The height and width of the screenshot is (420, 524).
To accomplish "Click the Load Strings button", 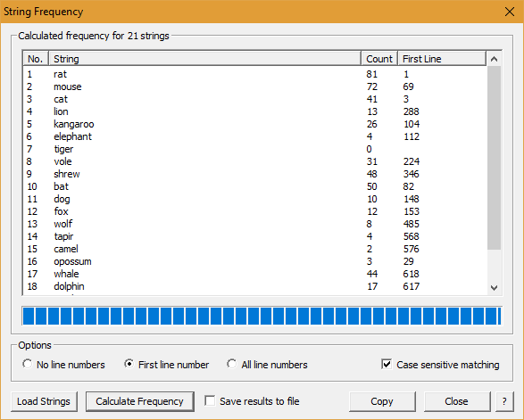I will 44,401.
